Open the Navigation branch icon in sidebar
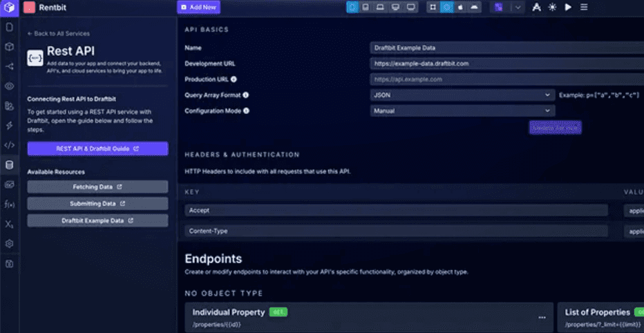 click(9, 66)
